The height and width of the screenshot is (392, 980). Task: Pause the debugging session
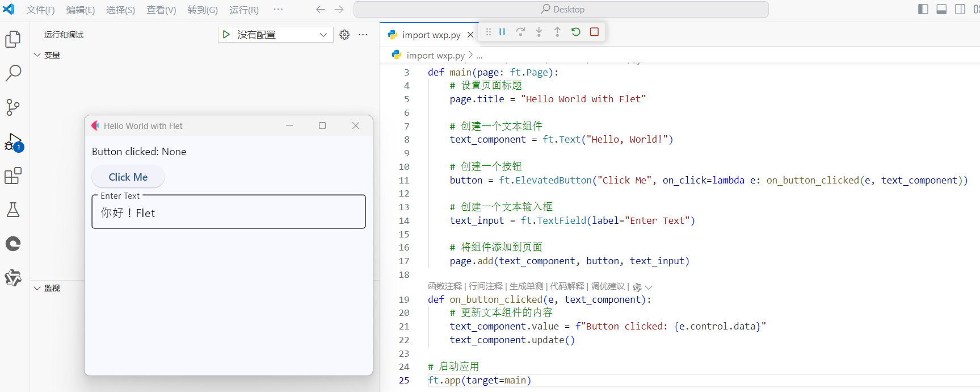(x=502, y=32)
